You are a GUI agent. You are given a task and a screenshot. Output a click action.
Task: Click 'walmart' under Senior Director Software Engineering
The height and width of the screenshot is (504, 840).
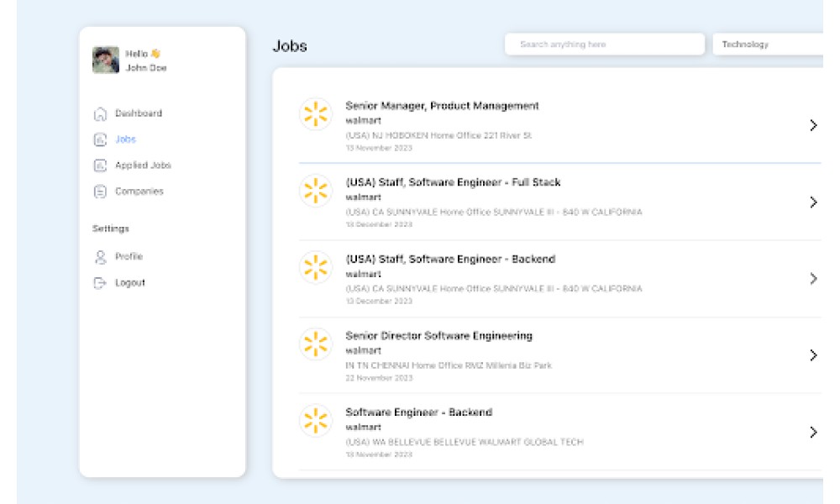[x=363, y=351]
